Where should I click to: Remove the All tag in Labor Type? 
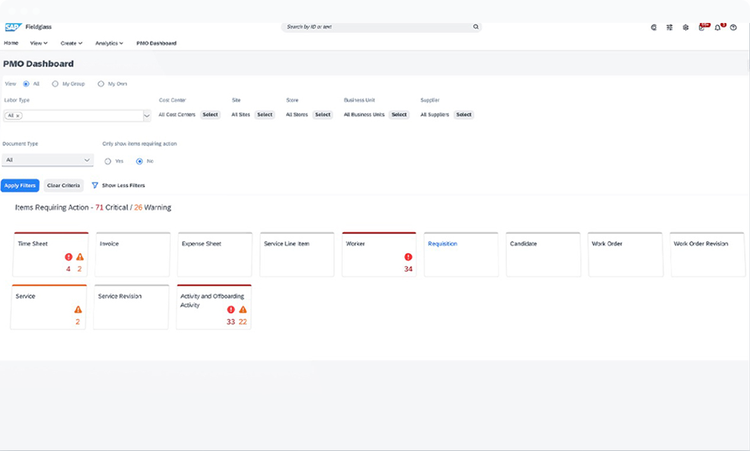pos(18,116)
